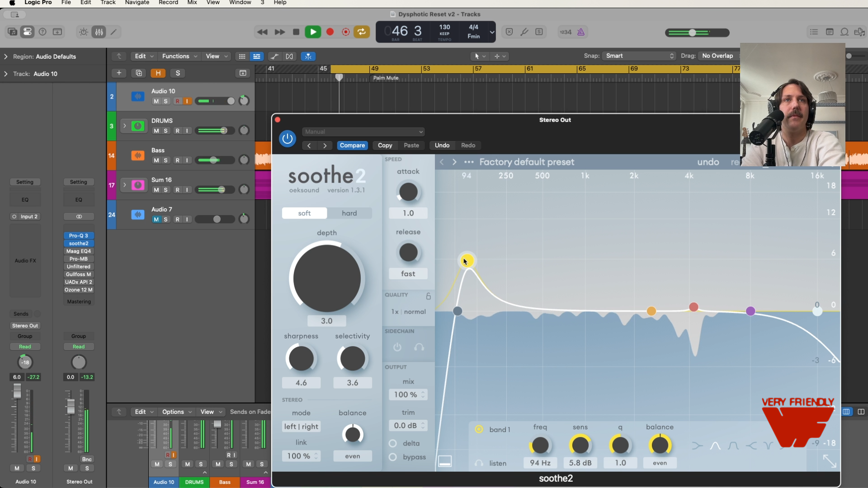Click the Compare button
868x488 pixels.
coord(352,145)
